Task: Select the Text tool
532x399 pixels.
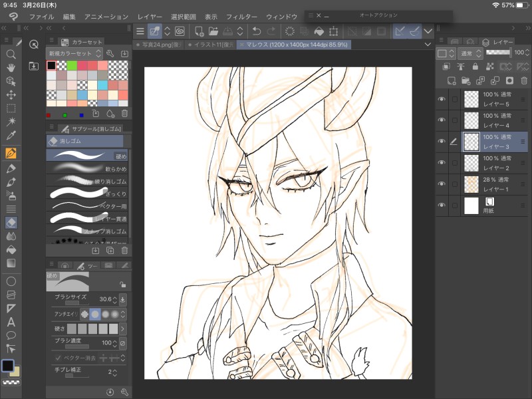Action: click(11, 322)
